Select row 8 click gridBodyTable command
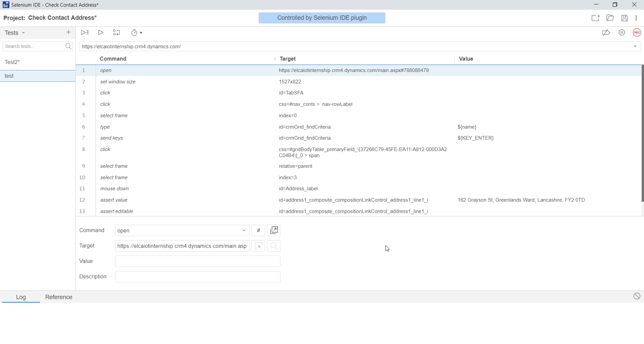The height and width of the screenshot is (344, 644). coord(359,152)
